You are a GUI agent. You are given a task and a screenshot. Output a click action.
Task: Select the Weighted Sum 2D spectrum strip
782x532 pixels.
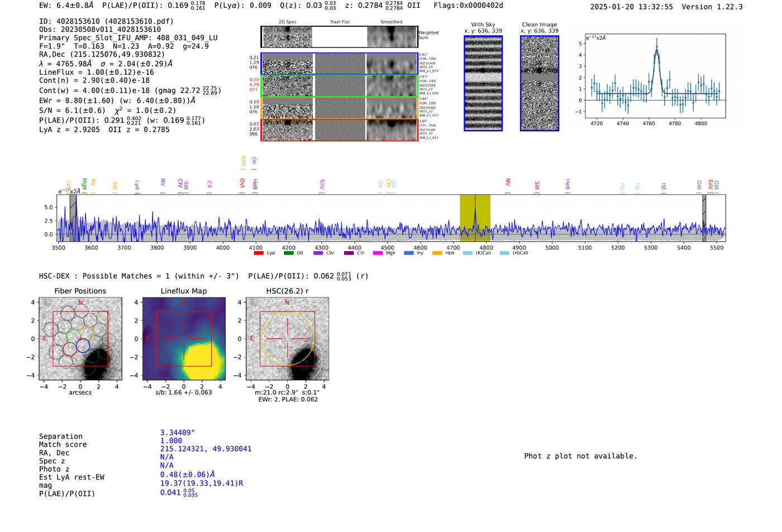(339, 37)
